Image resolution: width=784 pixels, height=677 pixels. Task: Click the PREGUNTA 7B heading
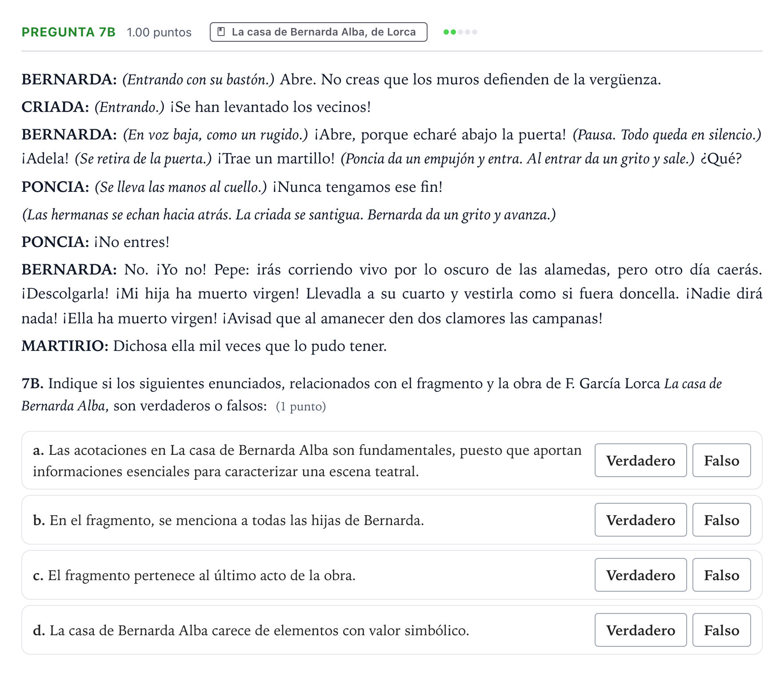pyautogui.click(x=68, y=32)
